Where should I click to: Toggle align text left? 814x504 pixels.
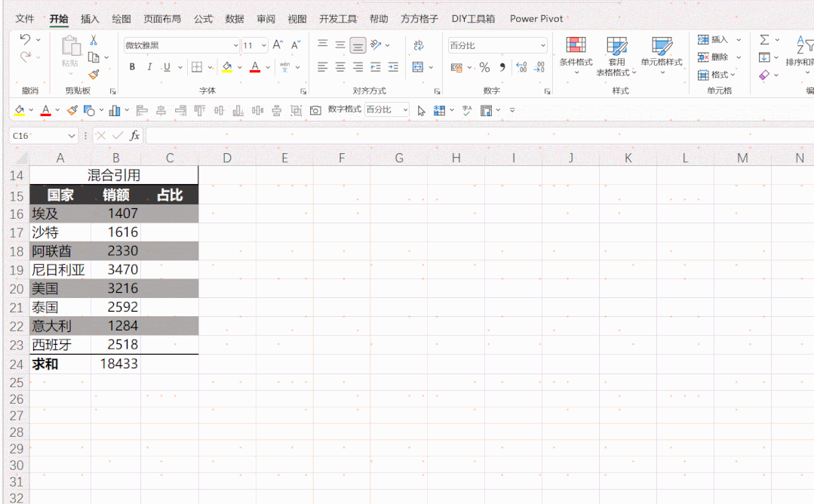322,67
